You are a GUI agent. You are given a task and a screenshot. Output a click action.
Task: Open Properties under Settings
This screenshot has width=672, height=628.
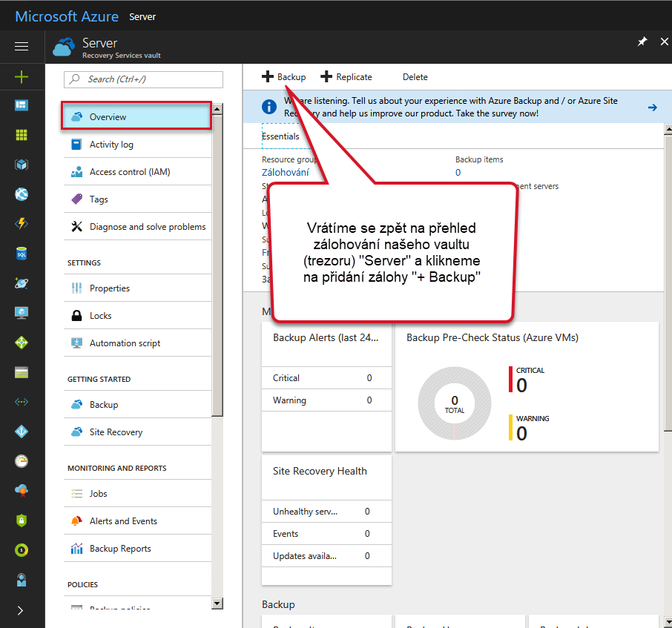point(137,288)
